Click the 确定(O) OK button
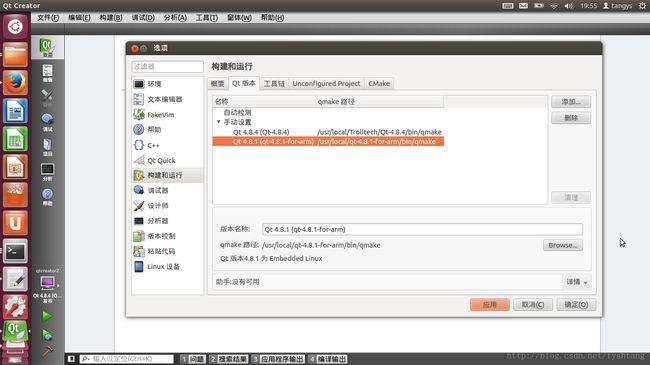Image resolution: width=650 pixels, height=365 pixels. click(x=576, y=305)
